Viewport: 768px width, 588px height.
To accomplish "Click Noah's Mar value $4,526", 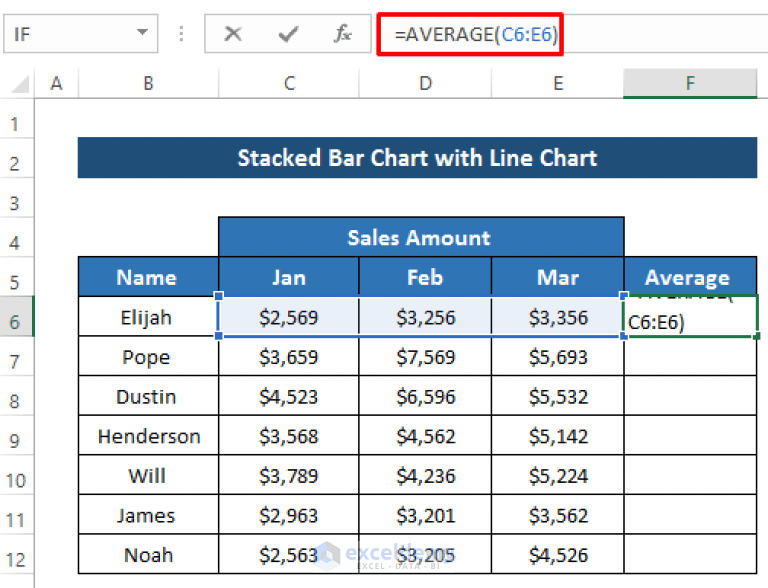I will (557, 555).
